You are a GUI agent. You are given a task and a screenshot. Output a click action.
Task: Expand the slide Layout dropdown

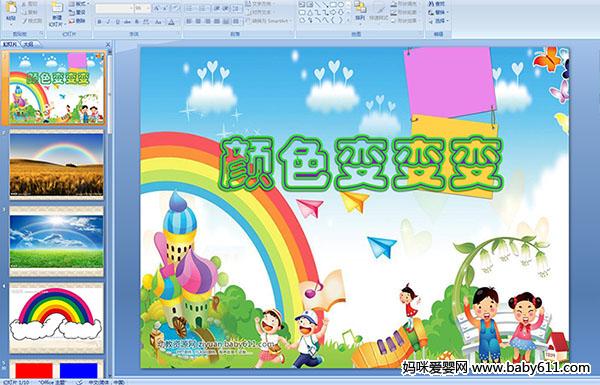coord(78,4)
